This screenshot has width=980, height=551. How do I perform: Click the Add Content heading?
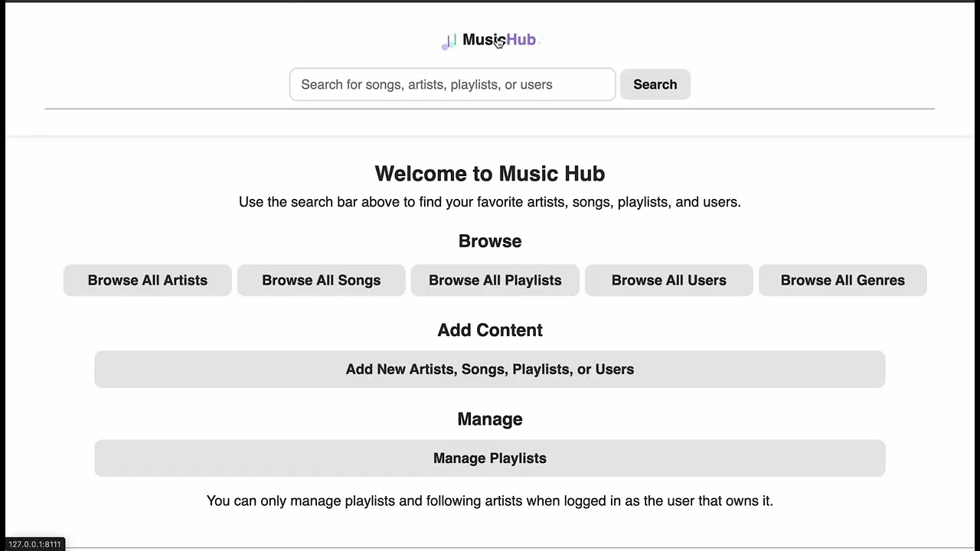coord(490,330)
